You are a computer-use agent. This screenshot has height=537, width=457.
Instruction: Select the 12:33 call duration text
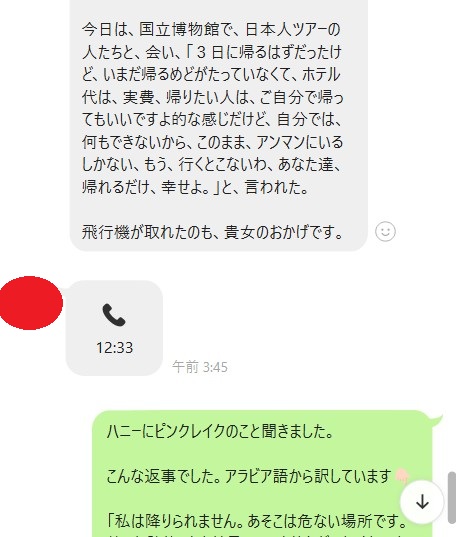pos(114,348)
